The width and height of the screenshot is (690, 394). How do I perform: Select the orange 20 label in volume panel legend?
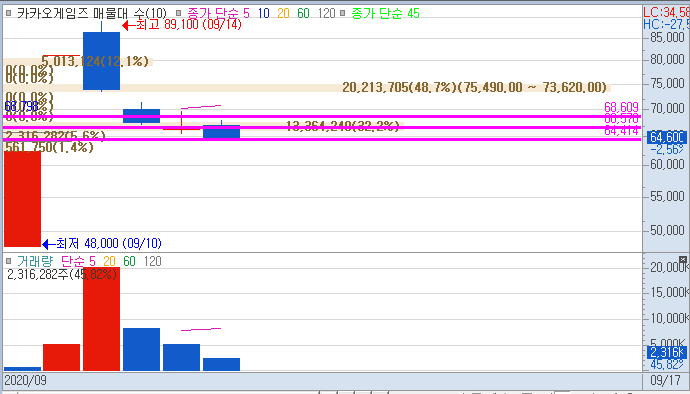[109, 261]
